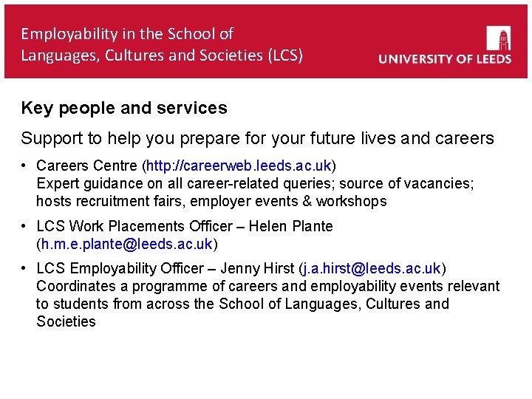Click the bullet marker before LCS Work Placements
The height and width of the screenshot is (399, 532).
[x=24, y=226]
